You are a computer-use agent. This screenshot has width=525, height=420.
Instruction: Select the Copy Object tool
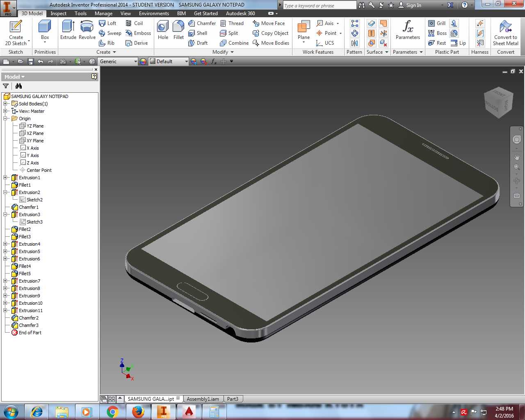point(271,33)
